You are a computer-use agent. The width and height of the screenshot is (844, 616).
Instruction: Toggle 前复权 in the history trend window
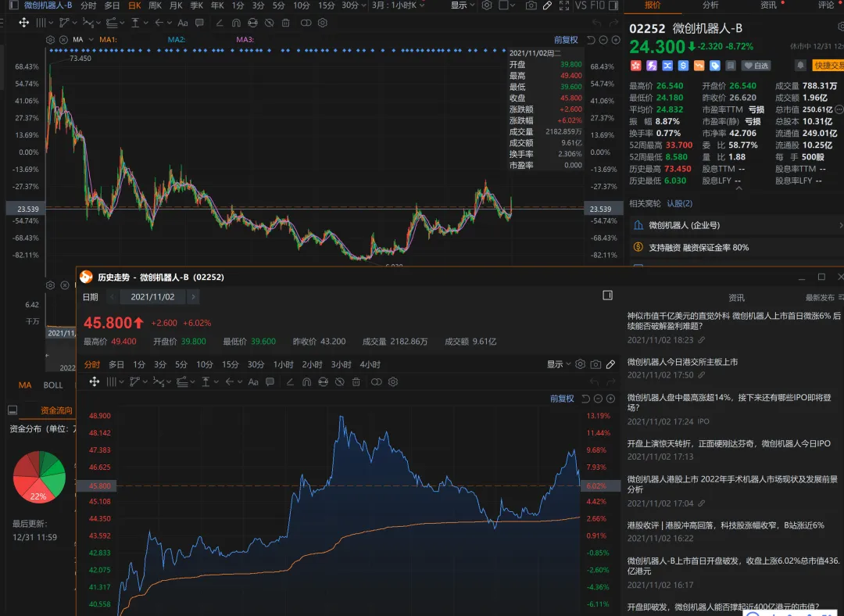coord(562,399)
